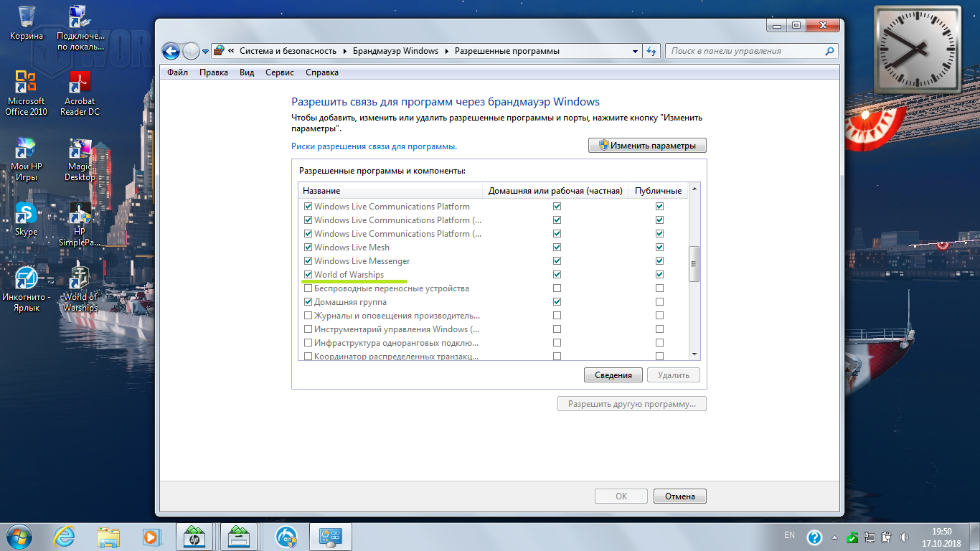The width and height of the screenshot is (980, 551).
Task: Toggle Домашняя группа Публичные checkbox
Action: point(659,302)
